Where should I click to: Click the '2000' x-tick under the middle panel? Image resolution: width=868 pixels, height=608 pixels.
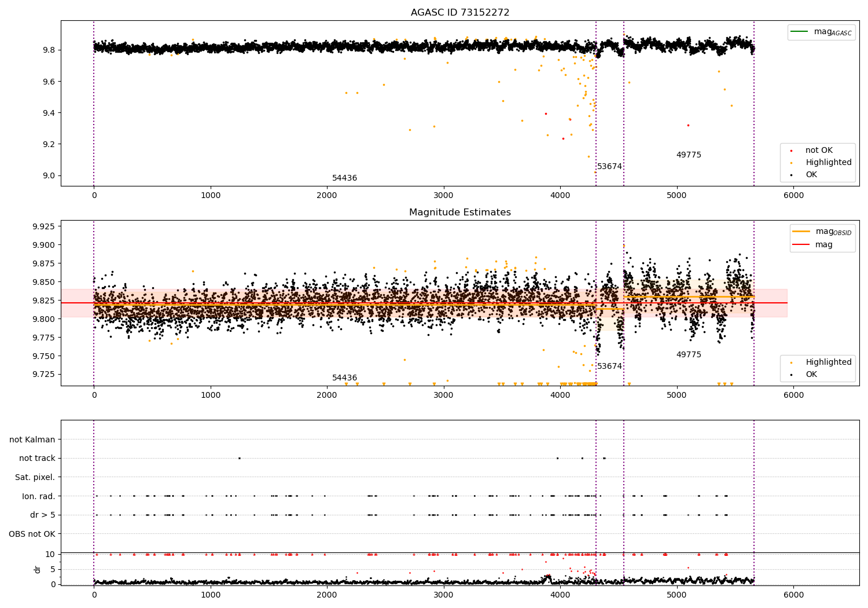(327, 395)
